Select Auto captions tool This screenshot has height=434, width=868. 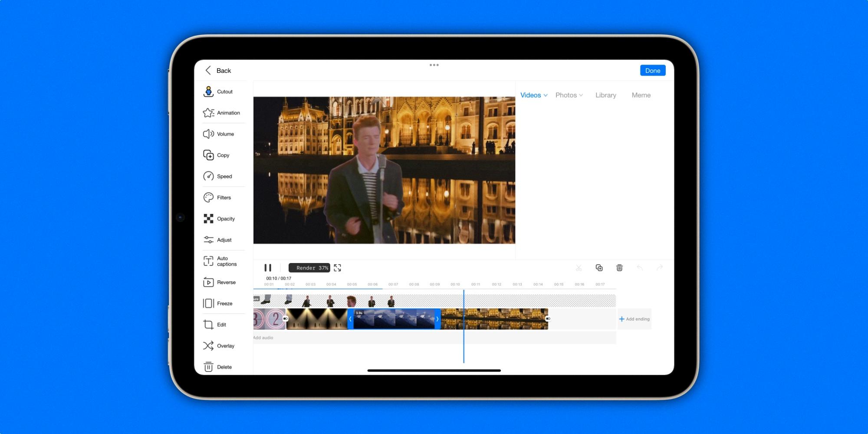pyautogui.click(x=220, y=261)
